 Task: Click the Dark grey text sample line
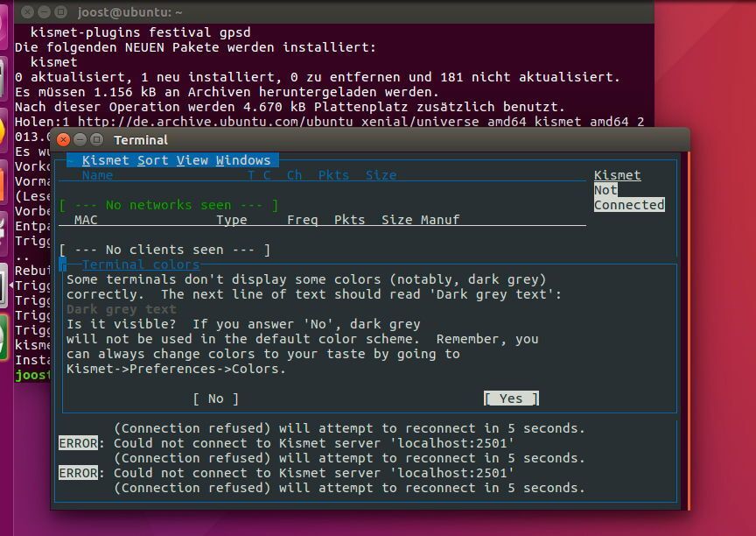tap(122, 308)
